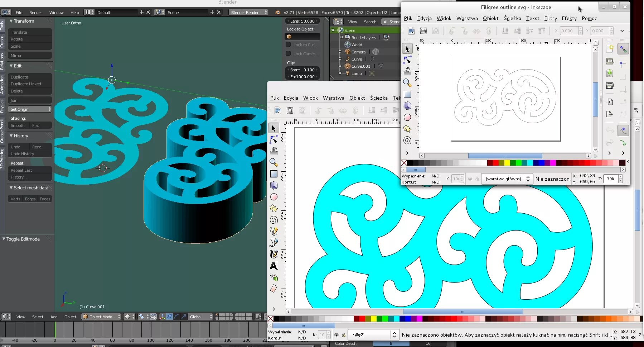Screen dimensions: 644x347
Task: Collapse the Transform panel in Blender
Action: click(11, 21)
